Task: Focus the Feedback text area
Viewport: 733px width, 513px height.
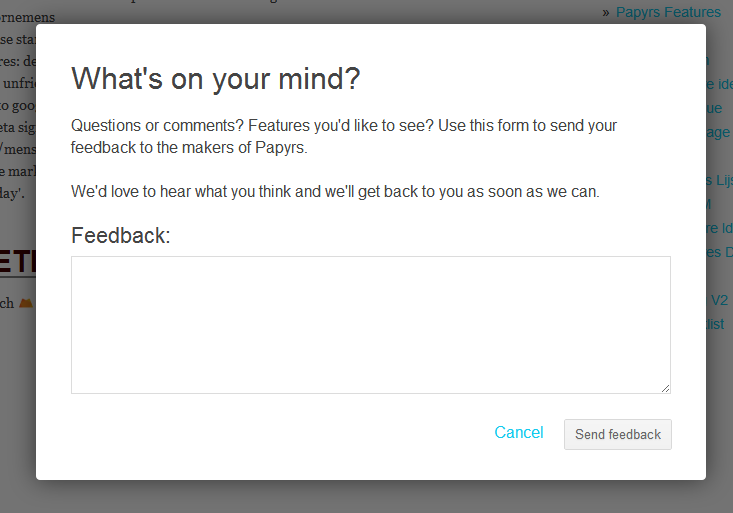Action: tap(371, 325)
